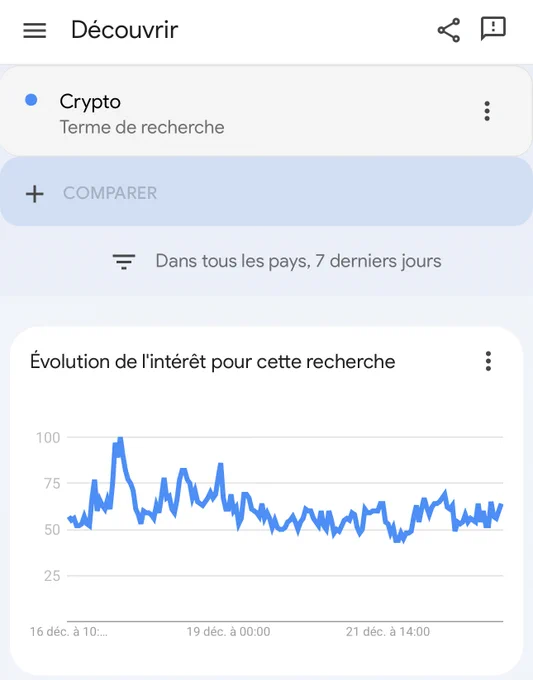Click '21 déc. à 14:00' axis label
This screenshot has height=680, width=533.
388,631
